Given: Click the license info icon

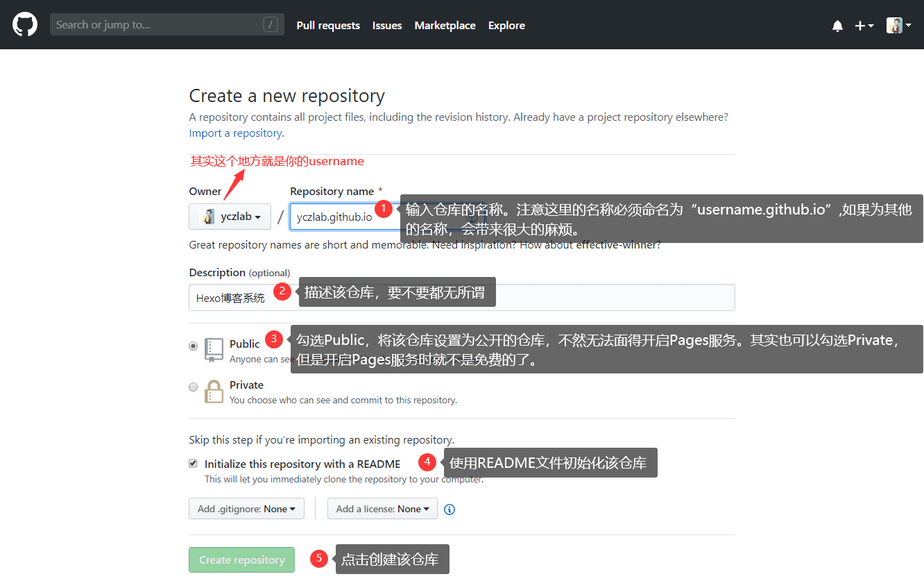Looking at the screenshot, I should point(450,510).
